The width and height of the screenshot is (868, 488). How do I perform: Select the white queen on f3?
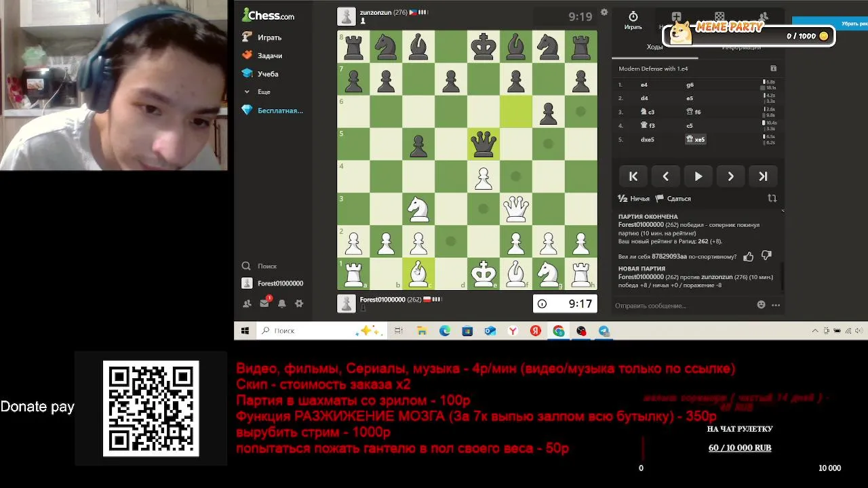516,209
